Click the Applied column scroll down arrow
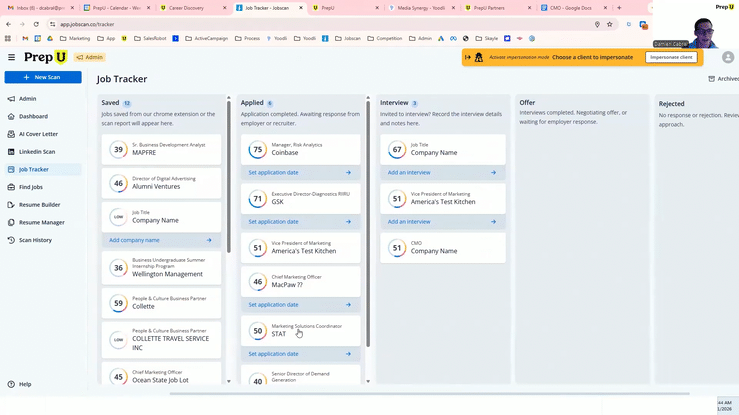Viewport: 739px width, 415px height. click(368, 381)
